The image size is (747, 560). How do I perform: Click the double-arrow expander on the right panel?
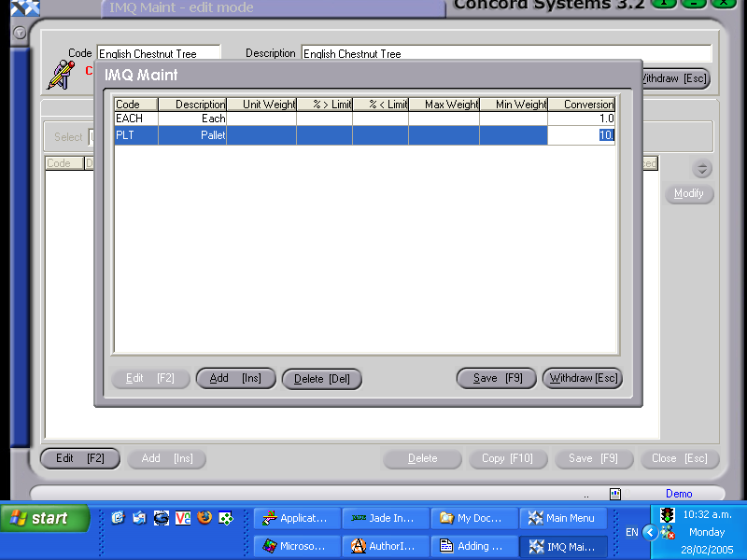[703, 169]
